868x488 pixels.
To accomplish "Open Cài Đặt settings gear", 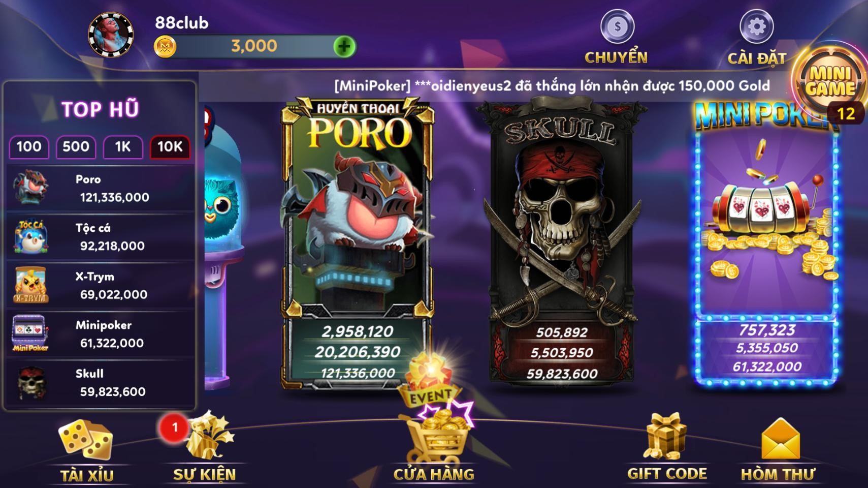I will tap(756, 26).
